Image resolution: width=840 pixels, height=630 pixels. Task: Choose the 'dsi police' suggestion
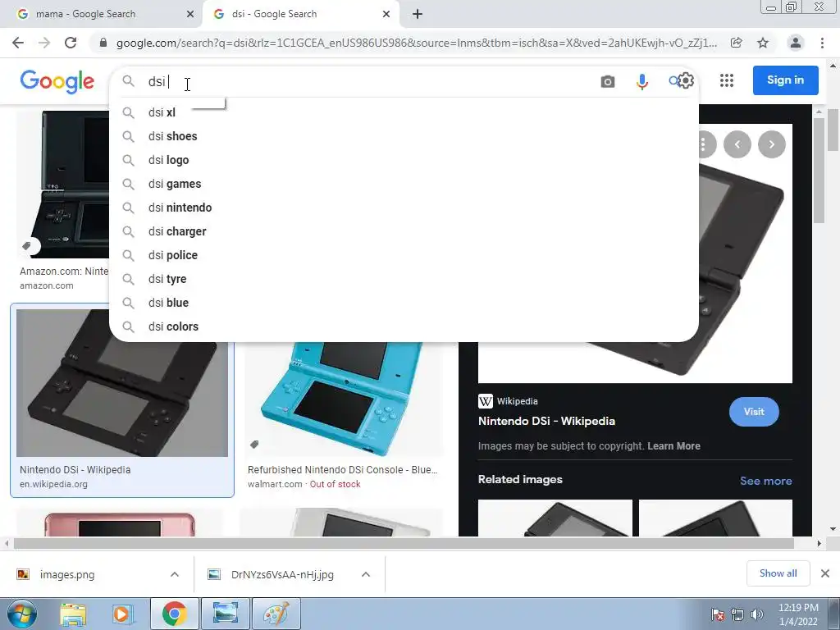[404, 255]
